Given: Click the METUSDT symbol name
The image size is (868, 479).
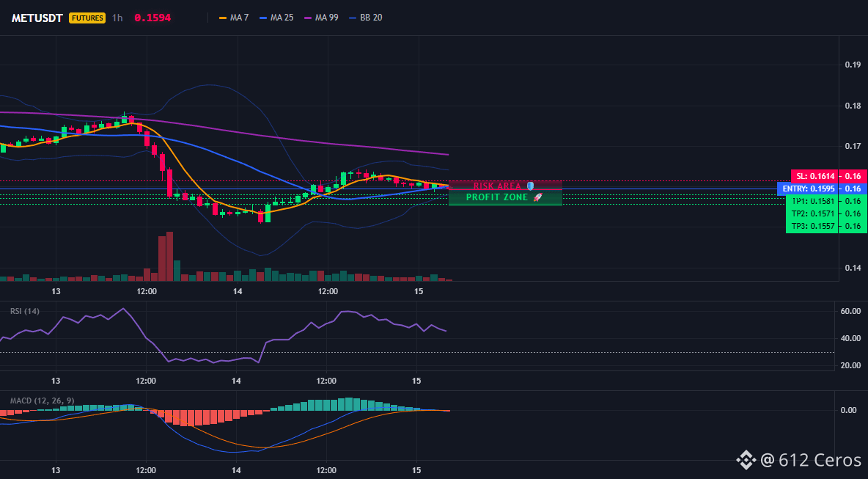Looking at the screenshot, I should [37, 18].
